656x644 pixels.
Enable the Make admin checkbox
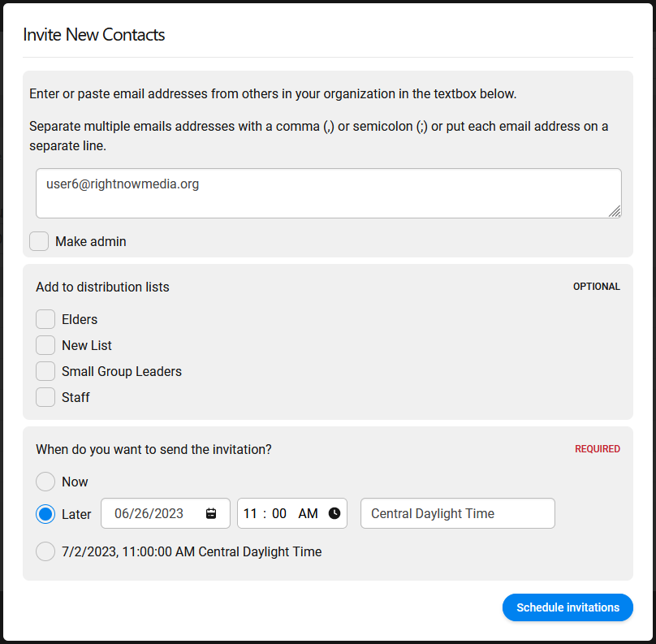[x=38, y=241]
